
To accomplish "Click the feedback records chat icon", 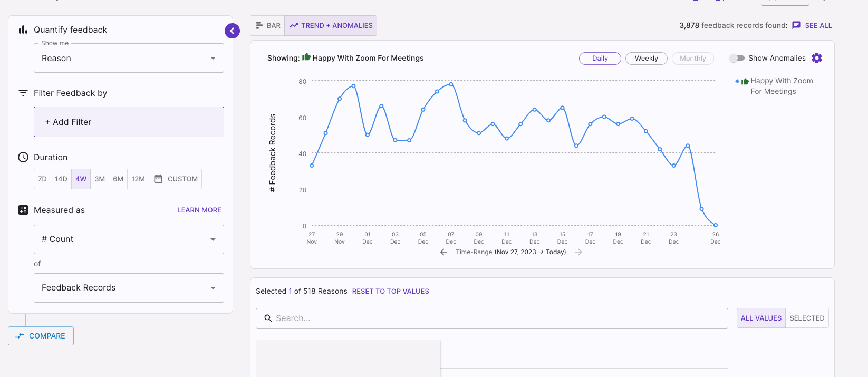I will (796, 25).
